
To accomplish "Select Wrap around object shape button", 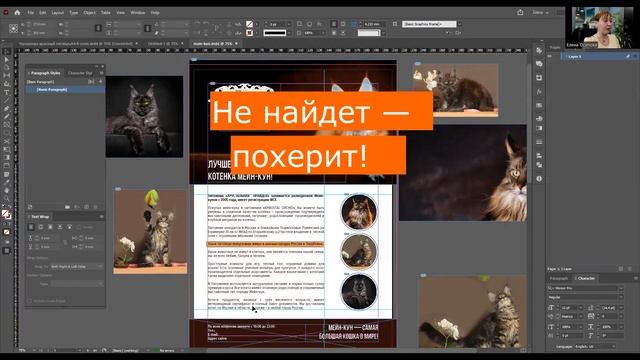I will tap(50, 227).
